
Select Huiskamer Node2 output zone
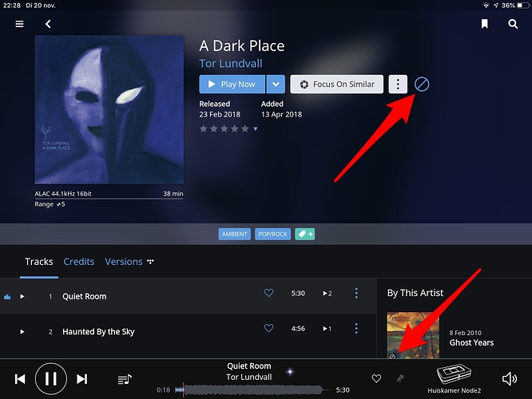coord(454,379)
